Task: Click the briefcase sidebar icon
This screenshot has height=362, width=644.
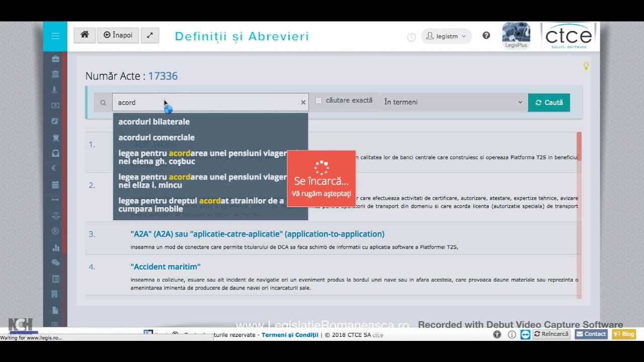Action: (55, 59)
